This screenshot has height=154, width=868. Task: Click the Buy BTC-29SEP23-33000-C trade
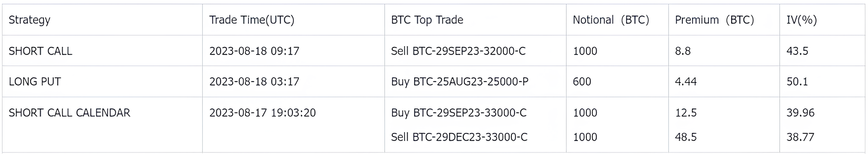tap(459, 113)
